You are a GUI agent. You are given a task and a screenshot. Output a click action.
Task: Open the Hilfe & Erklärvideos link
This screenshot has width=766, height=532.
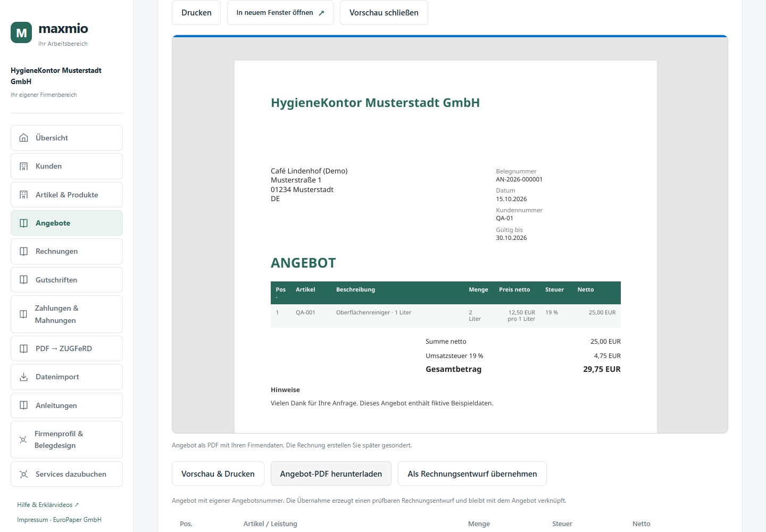(48, 505)
